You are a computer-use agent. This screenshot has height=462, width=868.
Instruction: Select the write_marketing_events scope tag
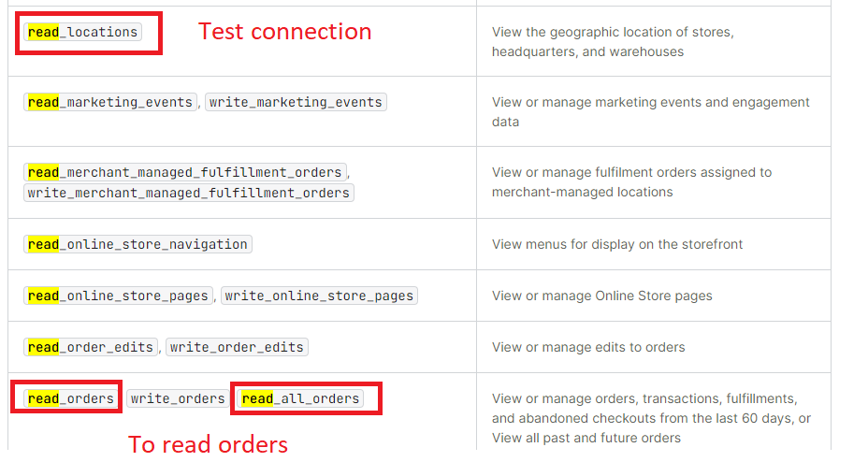pos(296,102)
